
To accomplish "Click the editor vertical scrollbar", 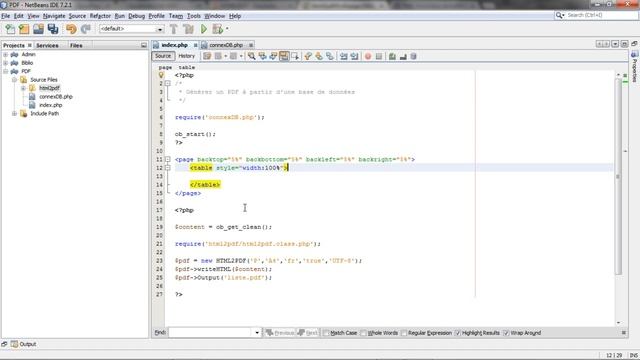I will click(618, 176).
